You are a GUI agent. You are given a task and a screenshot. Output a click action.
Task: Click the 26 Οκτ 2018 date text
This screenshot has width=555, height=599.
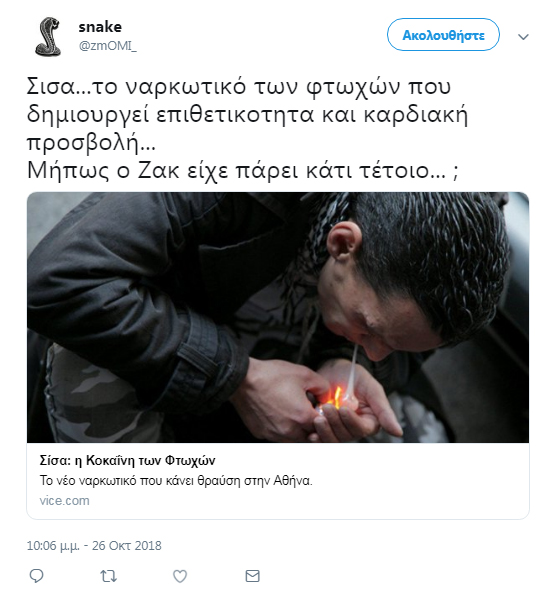point(126,546)
